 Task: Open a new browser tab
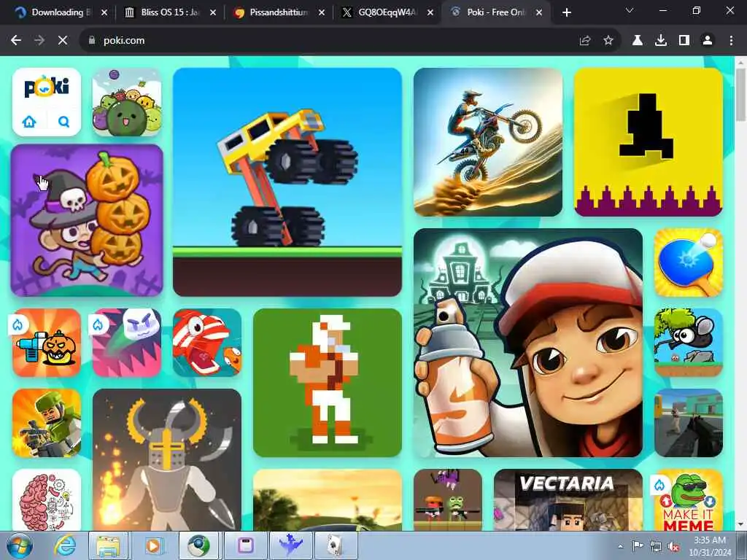566,12
